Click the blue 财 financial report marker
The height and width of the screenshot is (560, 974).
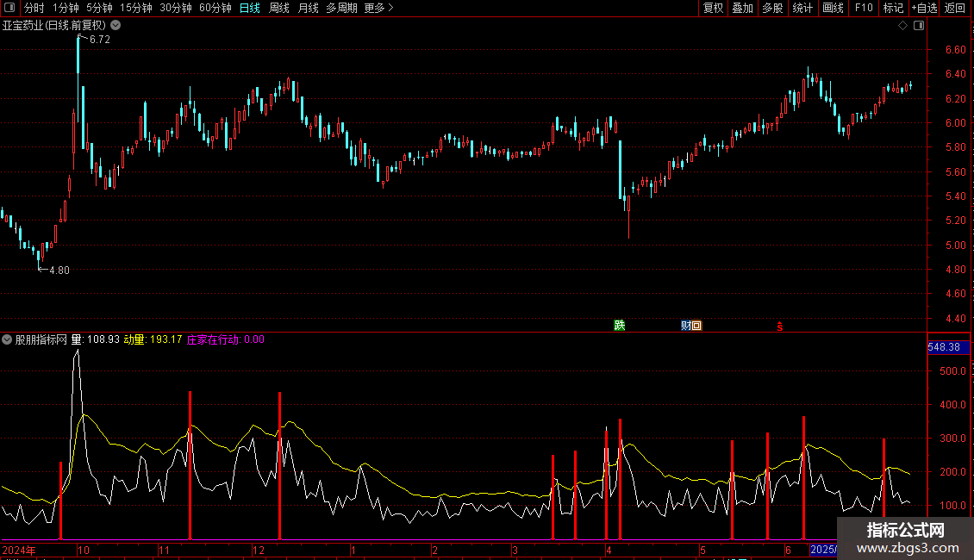(x=686, y=326)
